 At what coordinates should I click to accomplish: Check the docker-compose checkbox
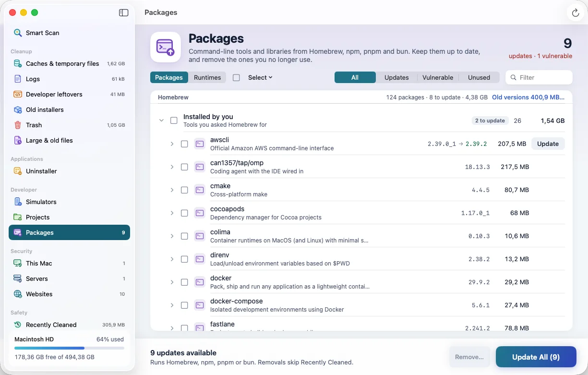tap(184, 305)
